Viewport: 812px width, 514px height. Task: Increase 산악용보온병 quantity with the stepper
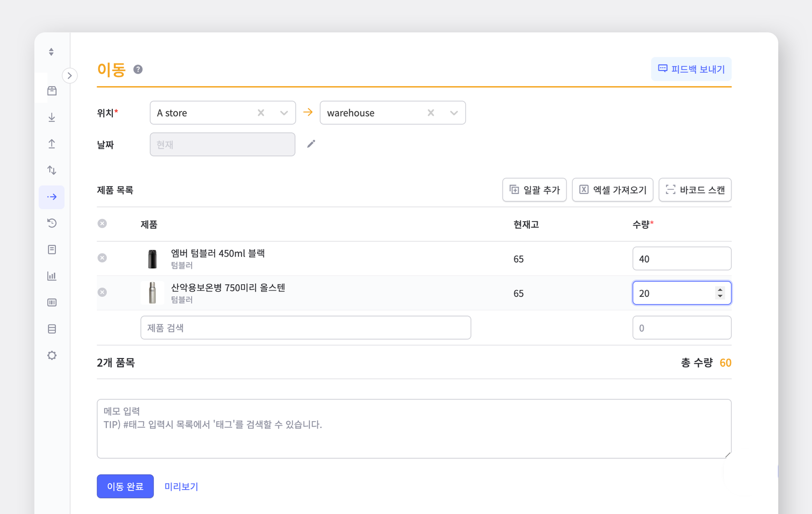click(x=720, y=290)
